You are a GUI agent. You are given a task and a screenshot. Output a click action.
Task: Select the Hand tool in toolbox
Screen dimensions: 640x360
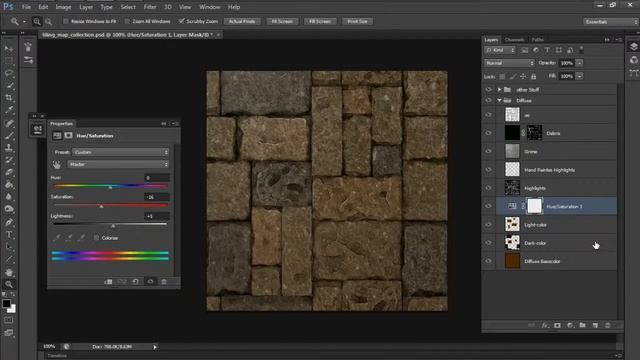point(9,272)
